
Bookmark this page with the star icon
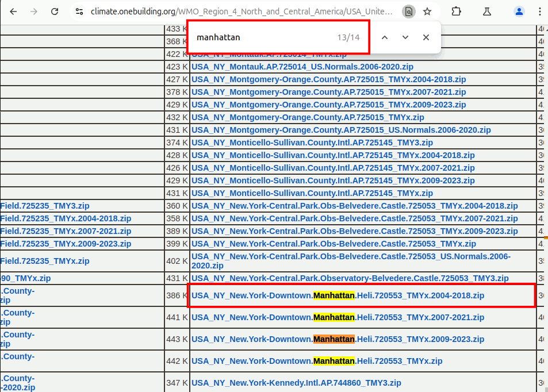click(427, 11)
